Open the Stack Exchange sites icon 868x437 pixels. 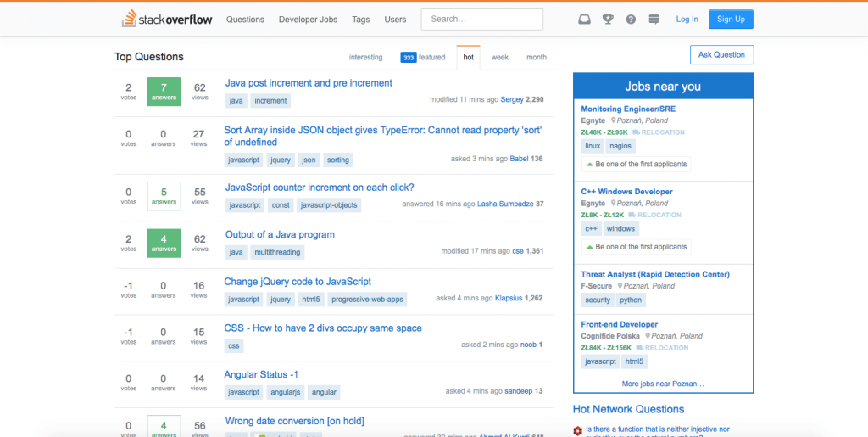pyautogui.click(x=654, y=20)
